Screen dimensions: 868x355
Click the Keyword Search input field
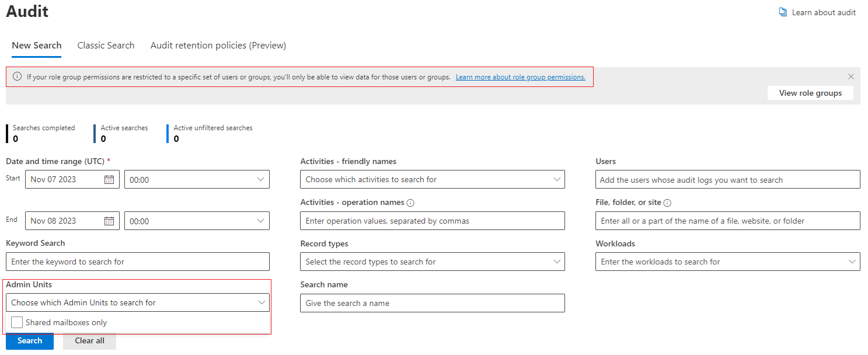pos(137,262)
